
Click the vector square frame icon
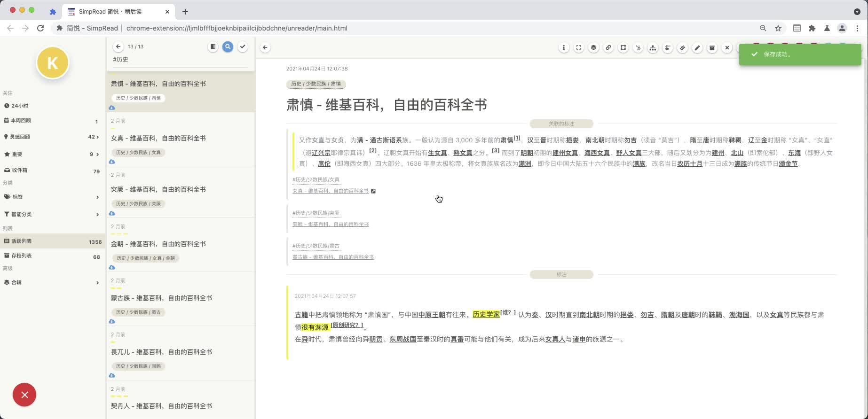click(623, 47)
